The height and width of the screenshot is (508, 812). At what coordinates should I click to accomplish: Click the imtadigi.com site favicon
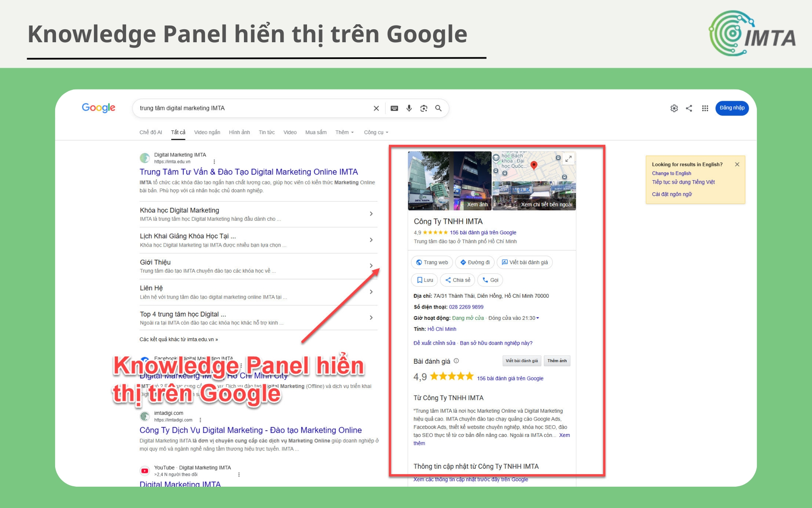point(145,416)
